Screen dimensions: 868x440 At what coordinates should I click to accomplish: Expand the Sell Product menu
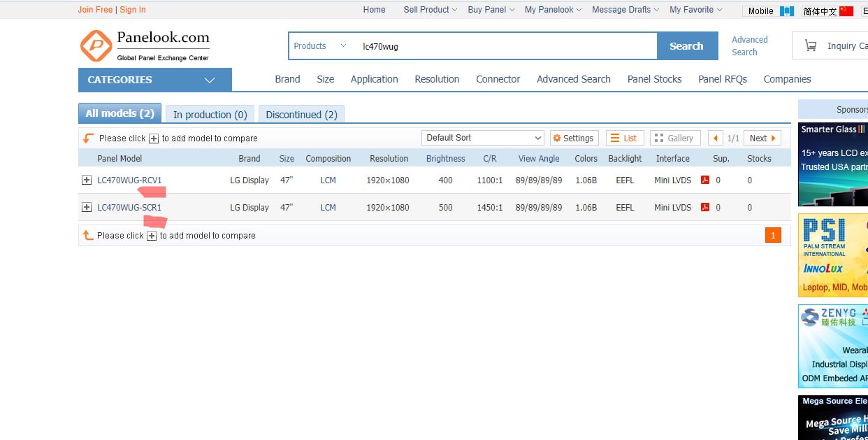430,10
